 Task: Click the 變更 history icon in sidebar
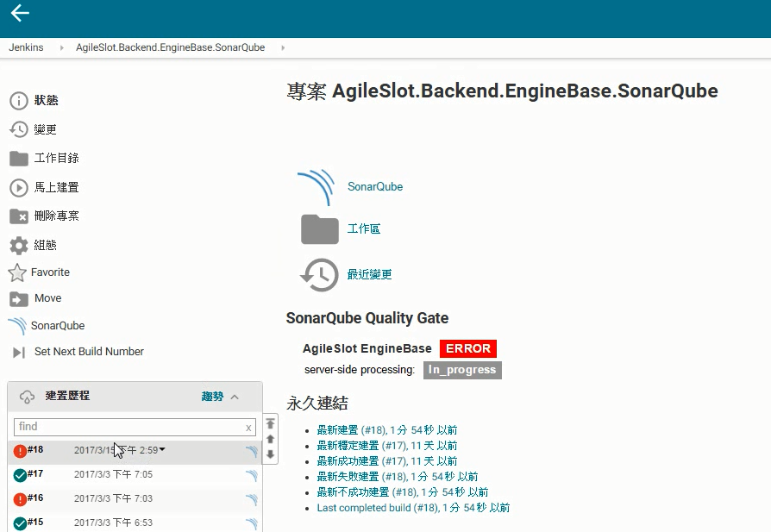tap(19, 130)
